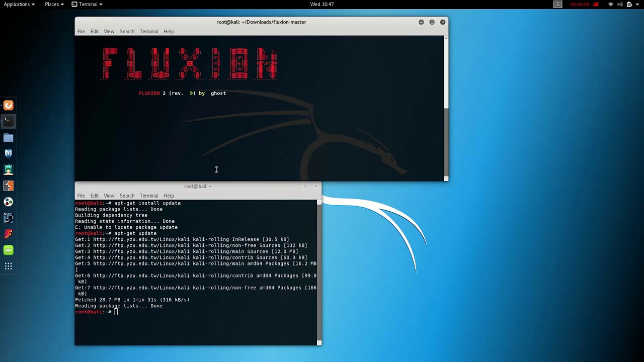Open View menu in root@kali:~ window
This screenshot has width=644, height=362.
coord(109,196)
